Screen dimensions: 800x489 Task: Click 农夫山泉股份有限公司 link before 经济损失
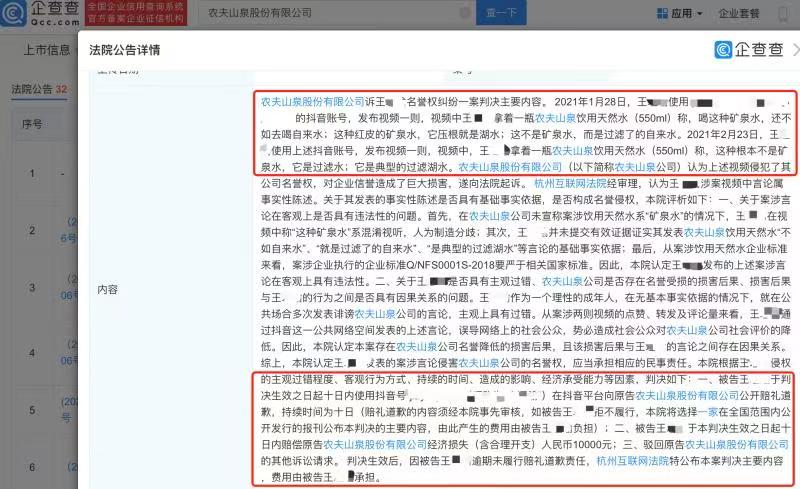point(374,445)
